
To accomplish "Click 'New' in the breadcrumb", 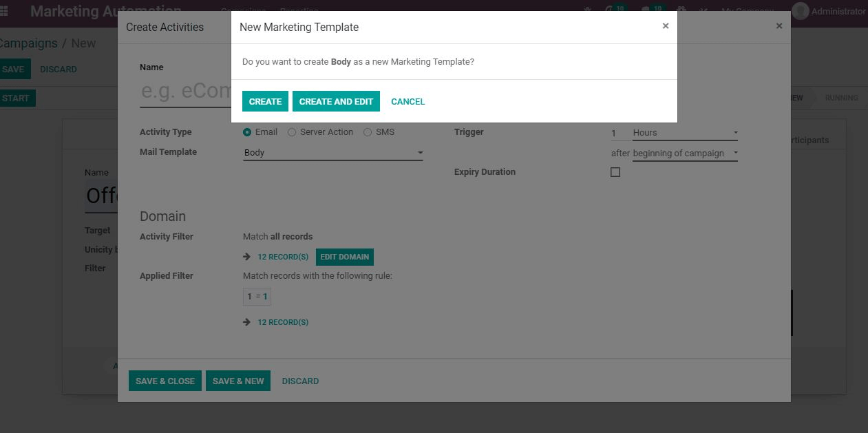I will tap(83, 43).
